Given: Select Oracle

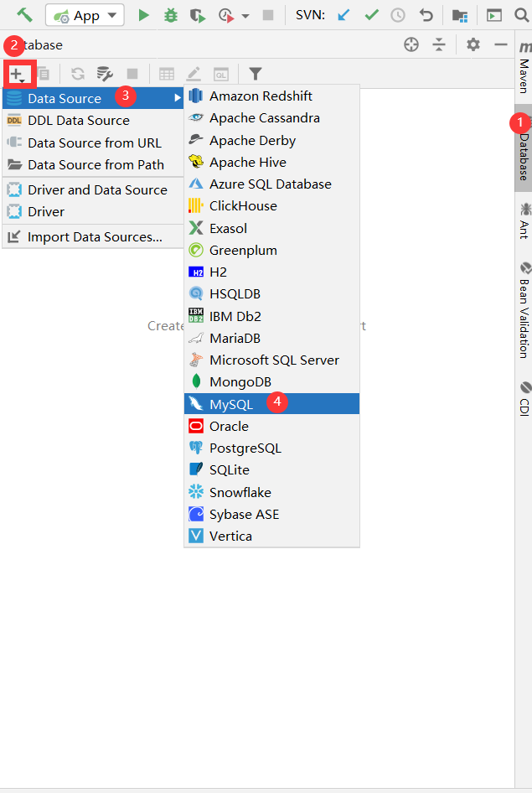Looking at the screenshot, I should tap(271, 426).
